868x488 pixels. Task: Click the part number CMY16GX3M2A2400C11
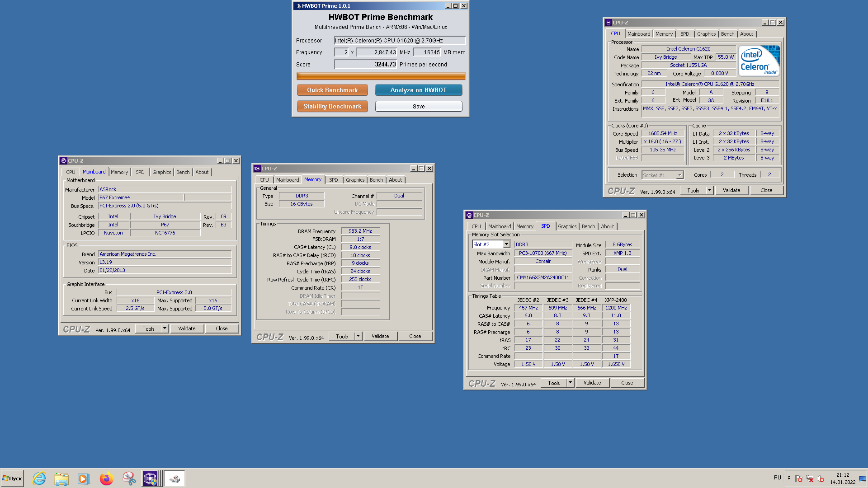click(x=543, y=277)
